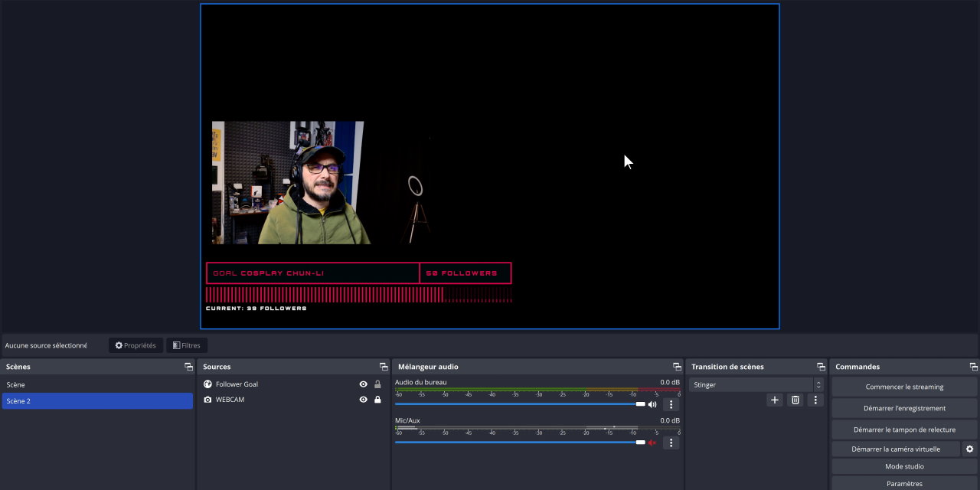Start recording with Démarrer l'enregistrement

(x=904, y=408)
